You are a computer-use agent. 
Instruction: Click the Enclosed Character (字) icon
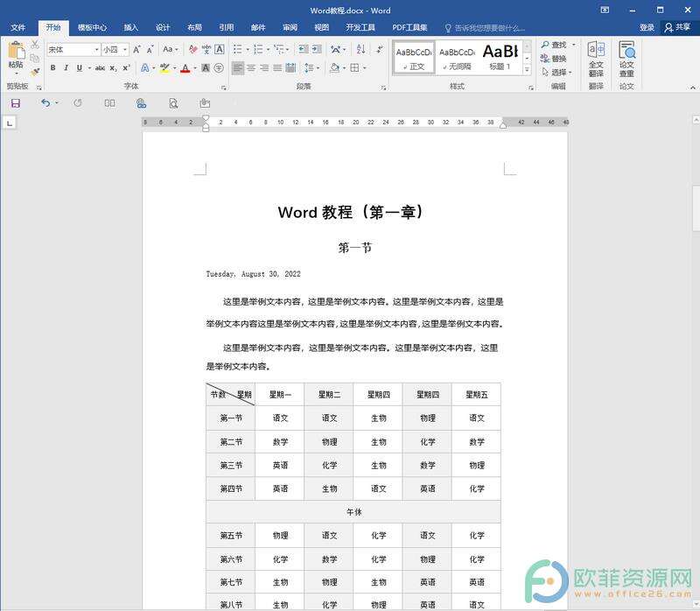[x=219, y=68]
